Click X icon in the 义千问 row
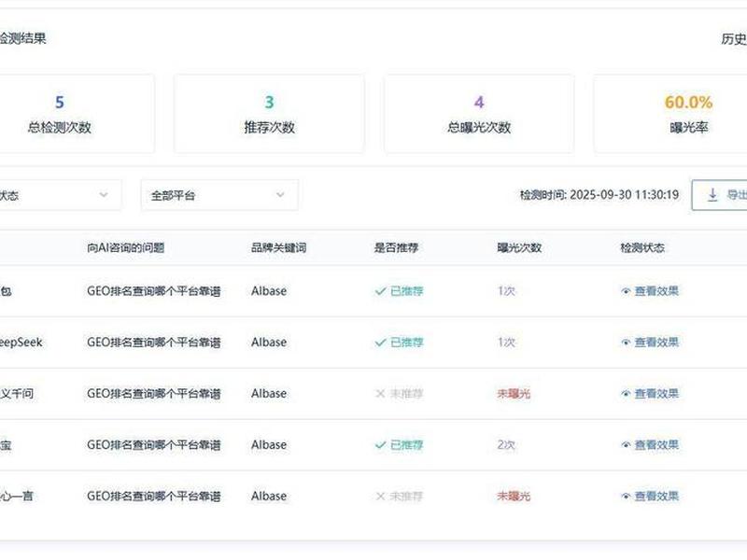Viewport: 747px width, 560px height. [380, 394]
